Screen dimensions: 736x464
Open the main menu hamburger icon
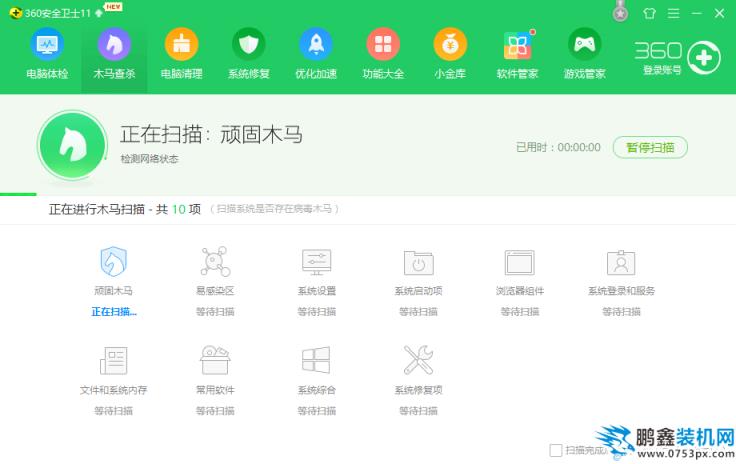coord(674,13)
